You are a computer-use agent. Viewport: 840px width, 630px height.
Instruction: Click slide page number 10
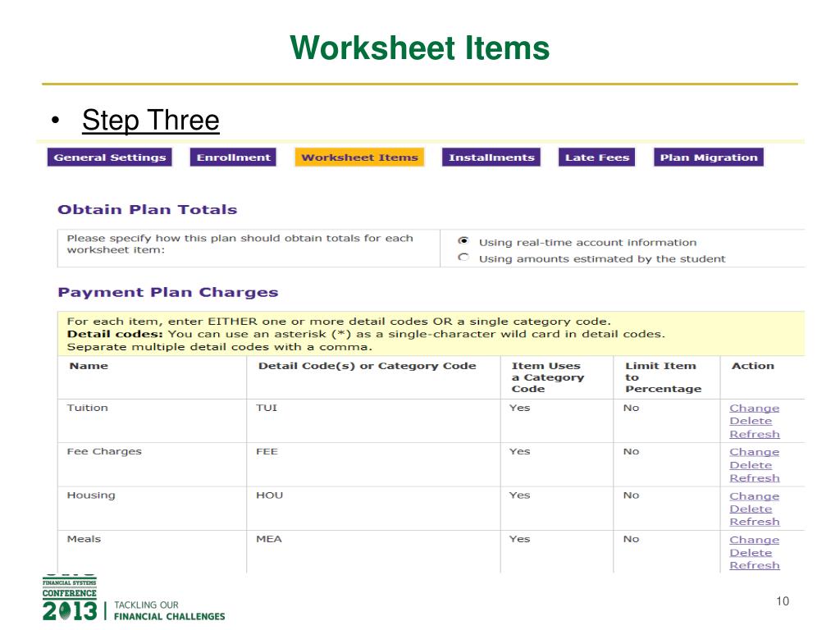tap(783, 601)
